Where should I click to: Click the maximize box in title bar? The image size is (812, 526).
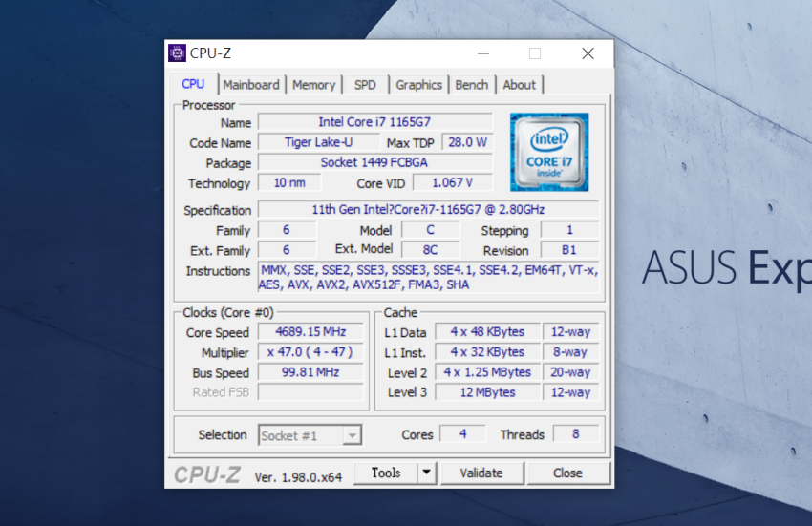click(535, 53)
